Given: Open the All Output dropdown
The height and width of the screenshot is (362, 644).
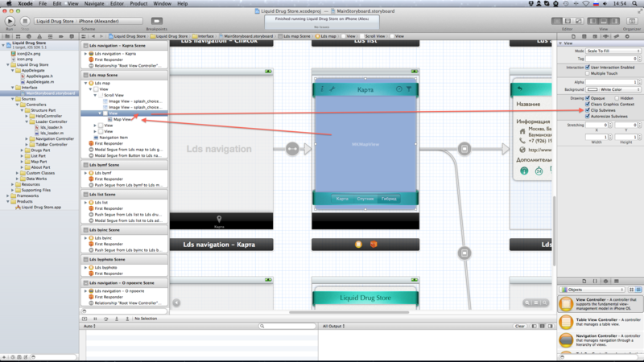Looking at the screenshot, I should [x=333, y=326].
